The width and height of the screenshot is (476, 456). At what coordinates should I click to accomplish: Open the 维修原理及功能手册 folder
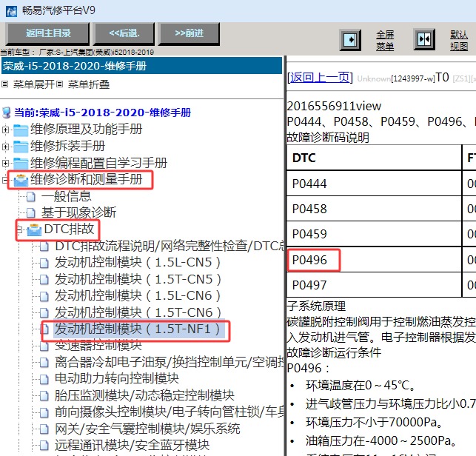[x=86, y=130]
